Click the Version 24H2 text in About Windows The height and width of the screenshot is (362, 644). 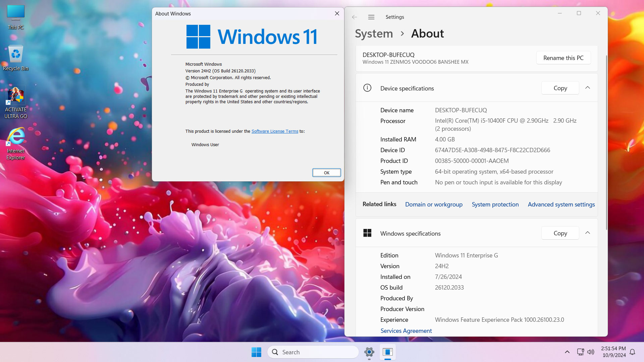[220, 71]
